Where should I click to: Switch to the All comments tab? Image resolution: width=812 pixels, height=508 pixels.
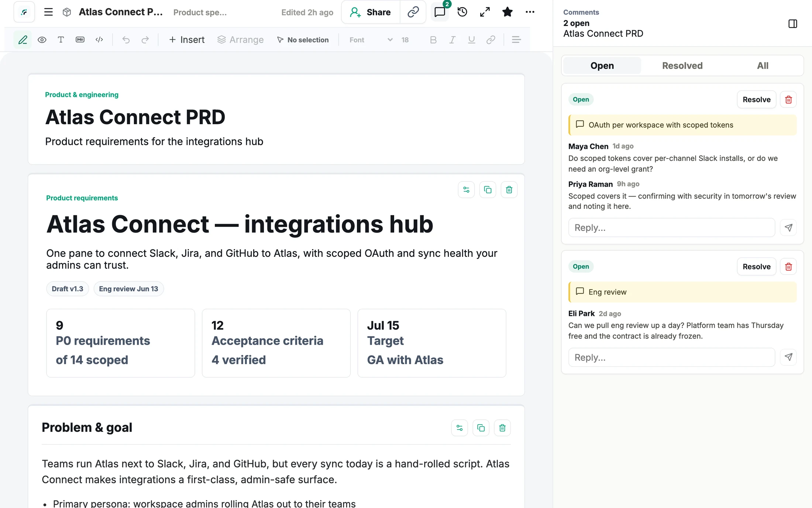763,66
